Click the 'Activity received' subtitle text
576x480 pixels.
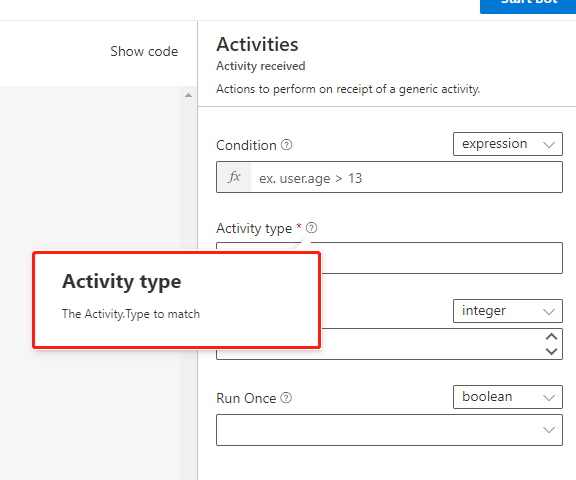[261, 66]
